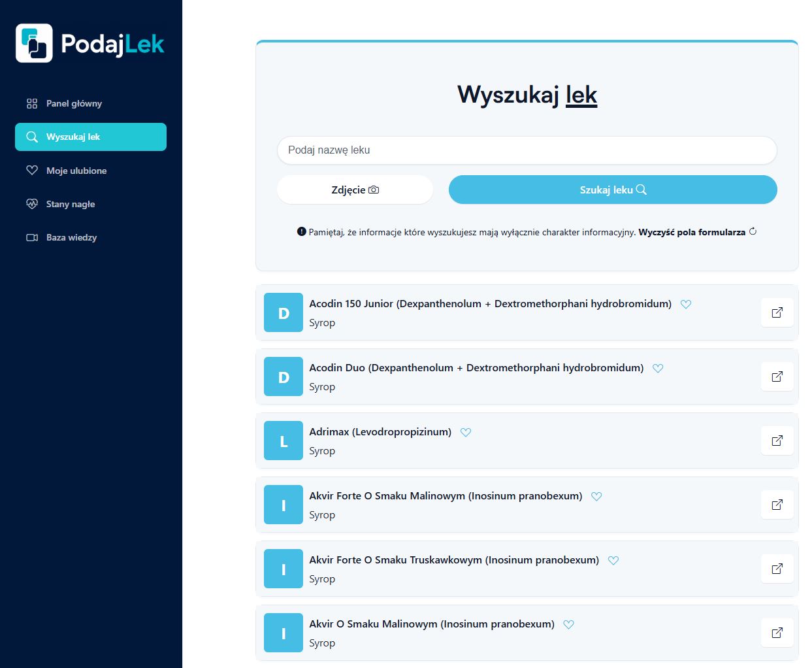Click the PodajLek brand text
Image resolution: width=812 pixels, height=668 pixels.
click(x=112, y=44)
